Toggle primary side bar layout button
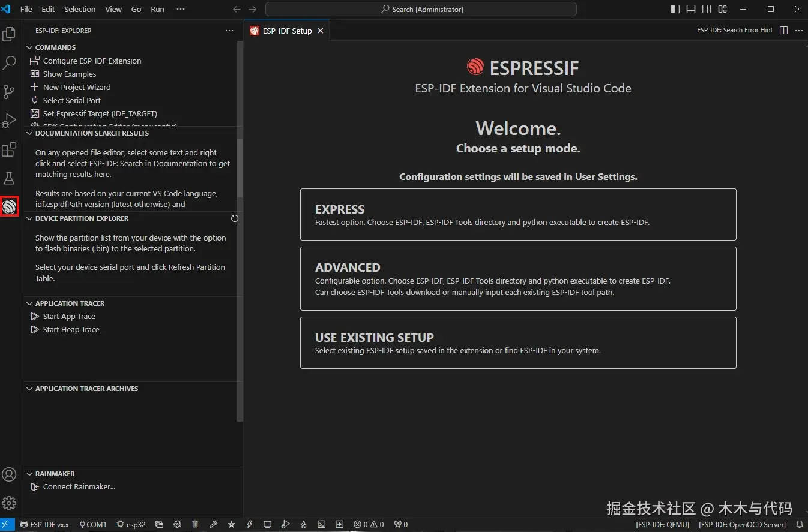This screenshot has height=532, width=808. coord(675,9)
